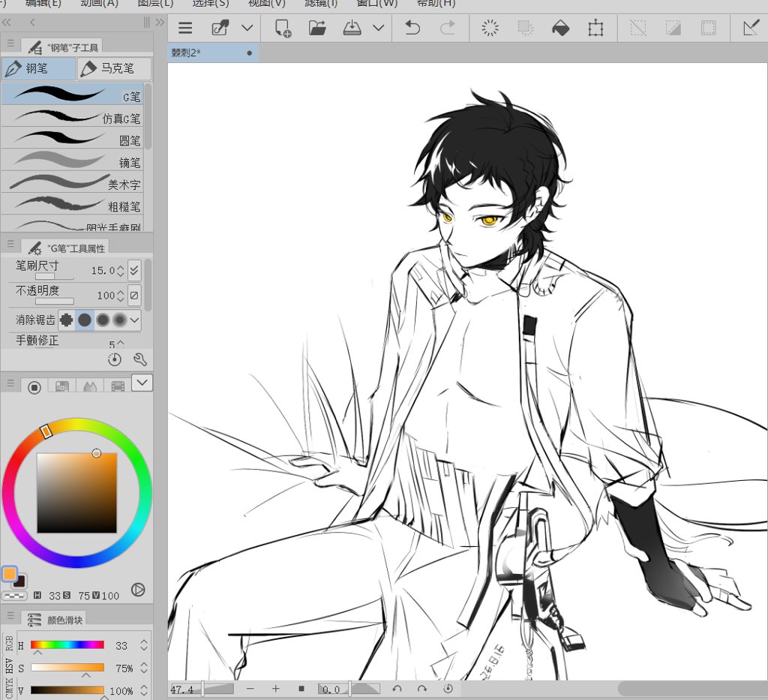Image resolution: width=768 pixels, height=700 pixels.
Task: Select the 仿真G笔 brush
Action: (x=73, y=116)
